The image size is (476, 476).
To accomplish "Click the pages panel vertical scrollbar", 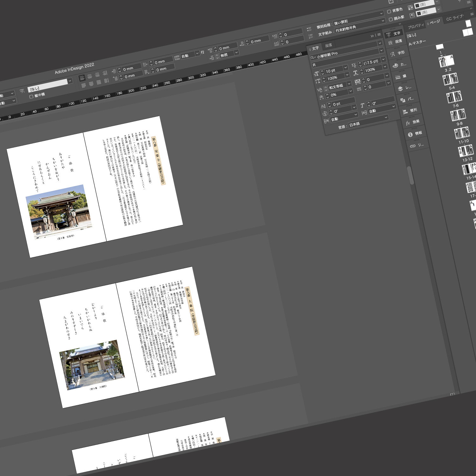I will (411, 175).
